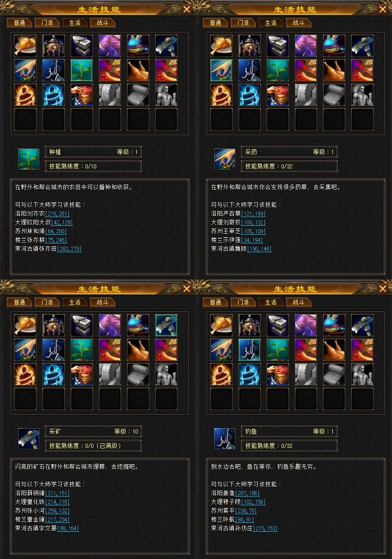The height and width of the screenshot is (559, 392).
Task: Click gray statue icon in 采矿 panel
Action: 166,374
